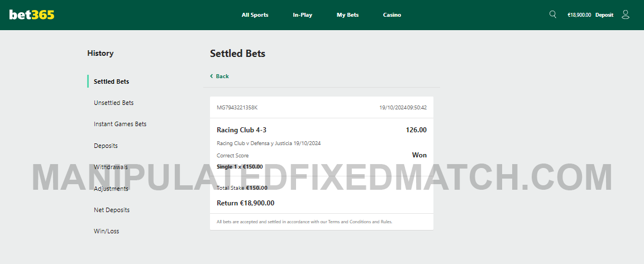View Deposits history
This screenshot has height=264, width=644.
click(x=106, y=146)
